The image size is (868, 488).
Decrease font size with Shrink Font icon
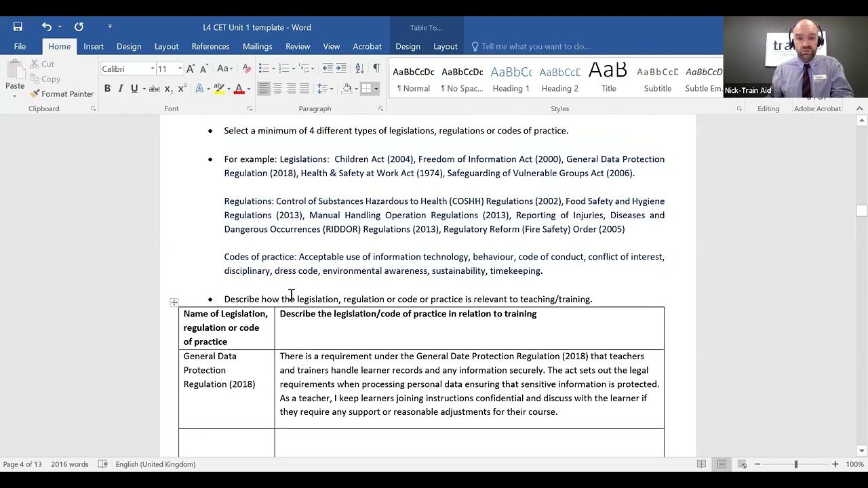click(204, 68)
